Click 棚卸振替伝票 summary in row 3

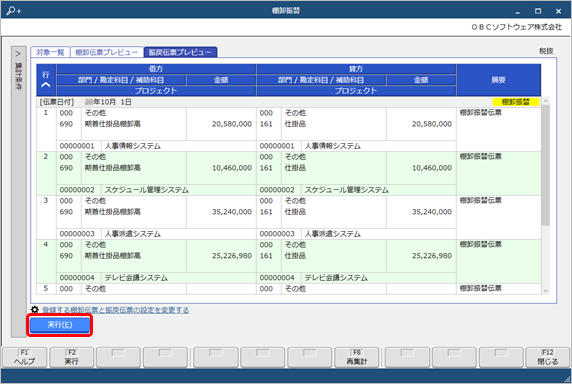click(481, 201)
